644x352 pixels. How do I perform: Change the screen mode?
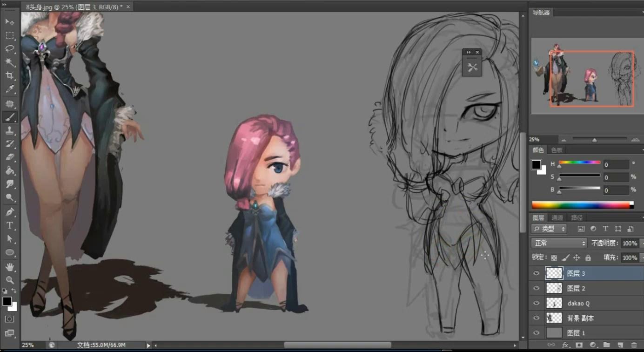(x=9, y=333)
